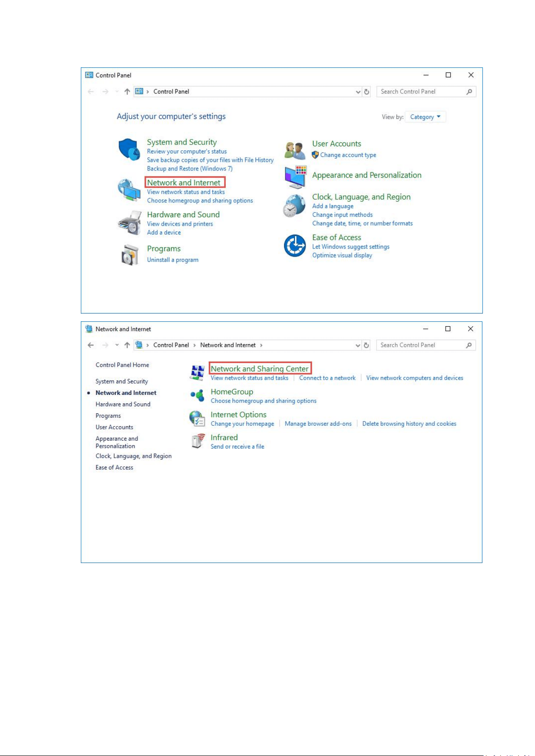Open Control Panel Home in sidebar
This screenshot has height=756, width=535.
(x=122, y=365)
